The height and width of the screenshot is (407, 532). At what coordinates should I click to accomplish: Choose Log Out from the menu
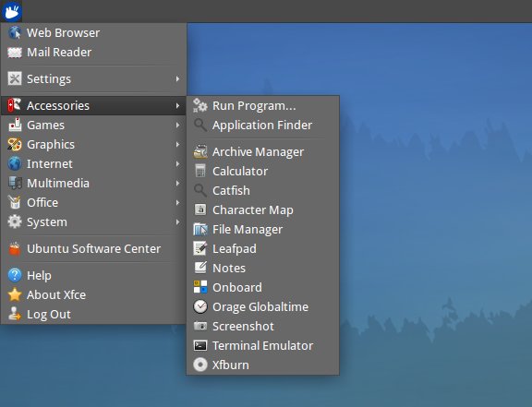93,314
